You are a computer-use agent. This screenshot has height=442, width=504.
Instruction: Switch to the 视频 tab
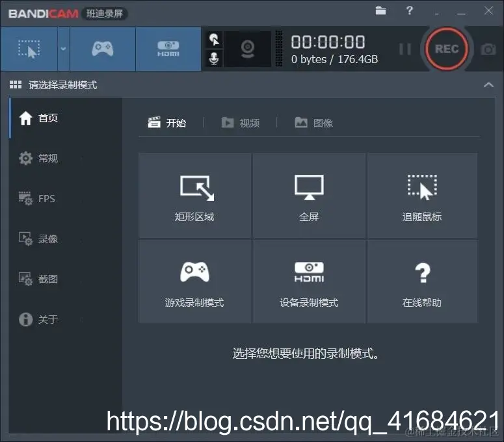[x=241, y=123]
